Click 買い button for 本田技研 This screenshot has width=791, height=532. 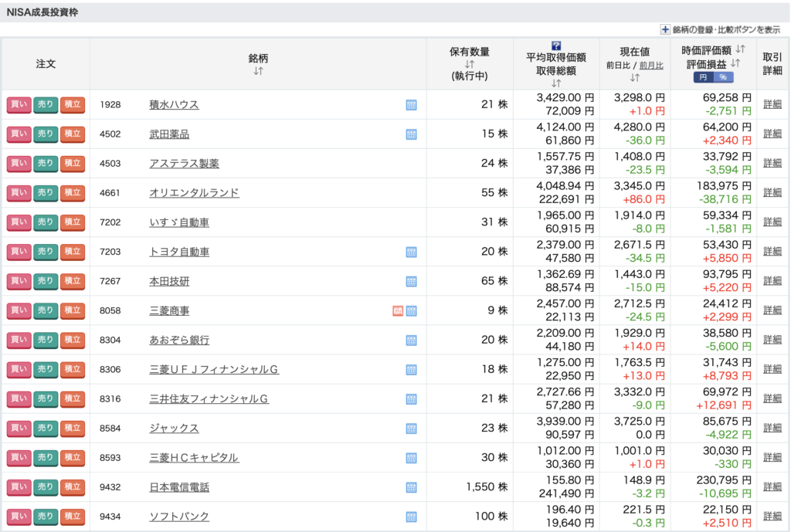(x=19, y=281)
